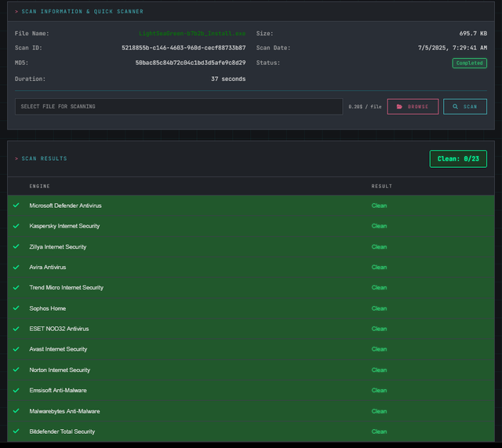Click Clean result for Trend Micro Internet Security
502x448 pixels.
(x=379, y=288)
